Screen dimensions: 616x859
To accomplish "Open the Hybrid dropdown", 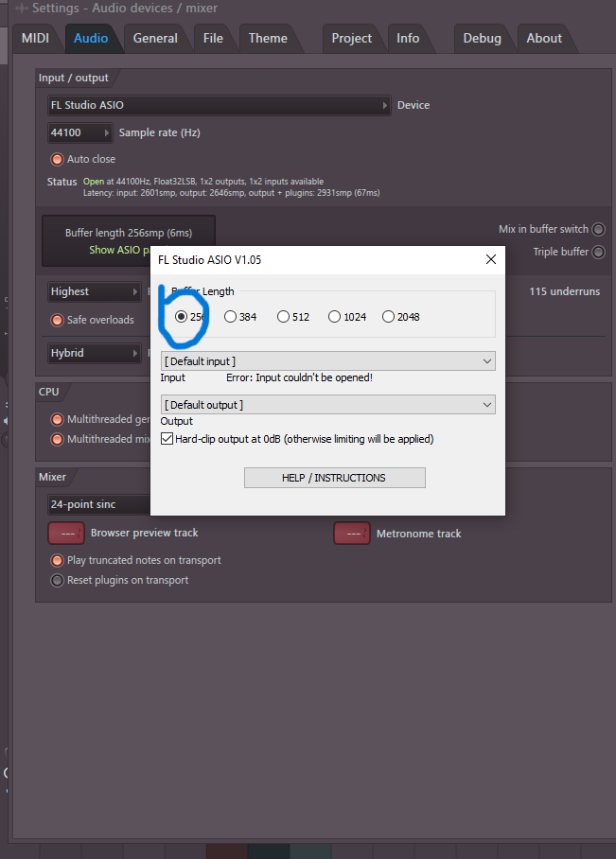I will tap(95, 354).
